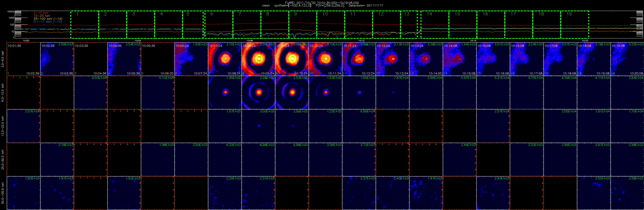Click the '10000' y-axis tick label
Viewport: 644px width, 210px height.
coord(11,11)
